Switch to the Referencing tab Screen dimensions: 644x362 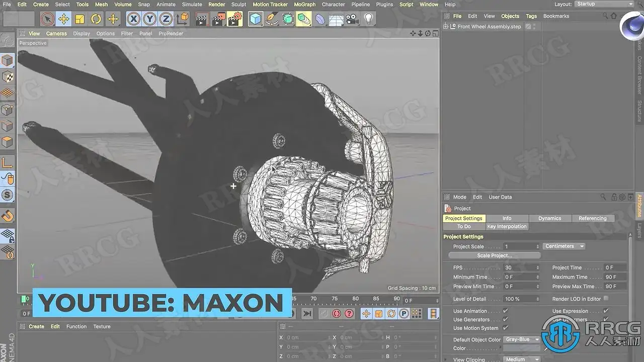point(593,218)
